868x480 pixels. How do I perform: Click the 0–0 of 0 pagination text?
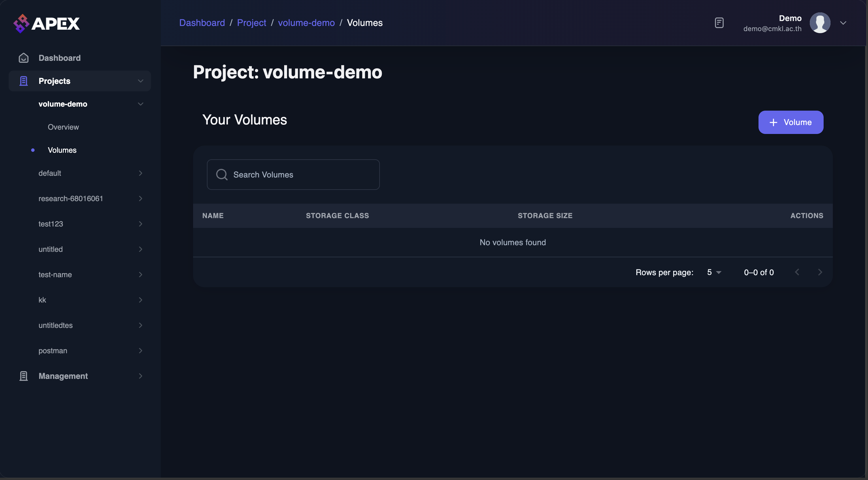(759, 272)
